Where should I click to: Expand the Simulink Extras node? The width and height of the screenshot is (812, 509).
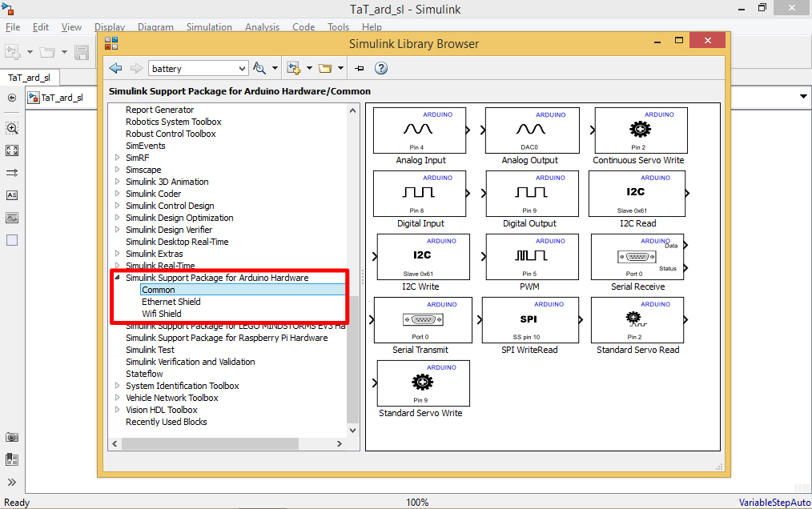[117, 253]
